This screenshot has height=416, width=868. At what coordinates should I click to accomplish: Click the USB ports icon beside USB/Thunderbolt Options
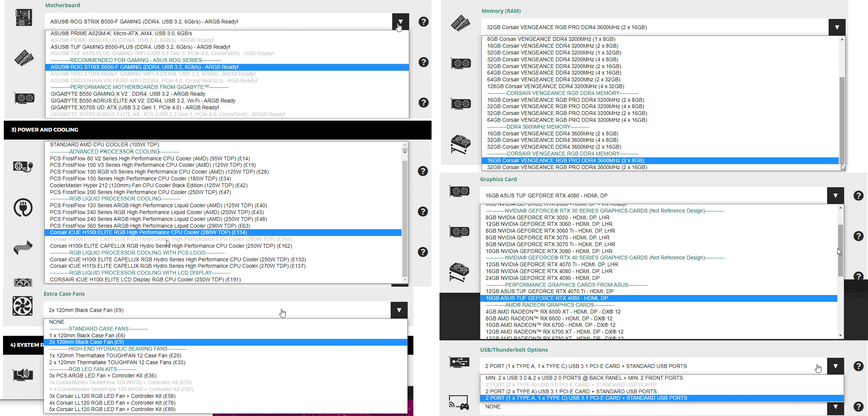click(x=459, y=362)
